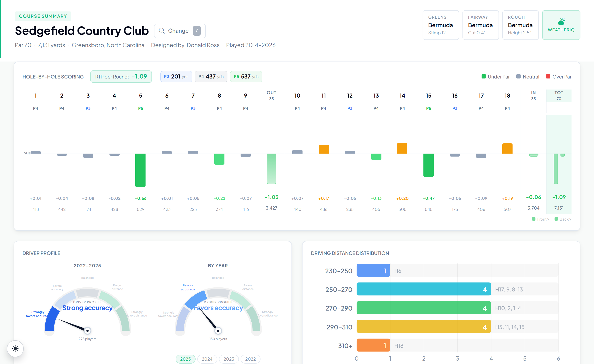Click the H5, 11, 14, 15 holes label
The height and width of the screenshot is (364, 594).
(x=510, y=327)
